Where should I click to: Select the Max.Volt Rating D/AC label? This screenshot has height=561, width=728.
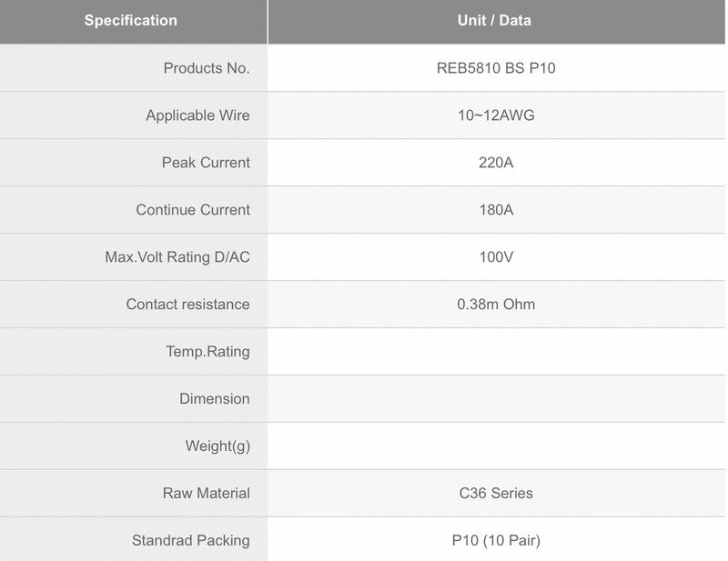(x=177, y=257)
